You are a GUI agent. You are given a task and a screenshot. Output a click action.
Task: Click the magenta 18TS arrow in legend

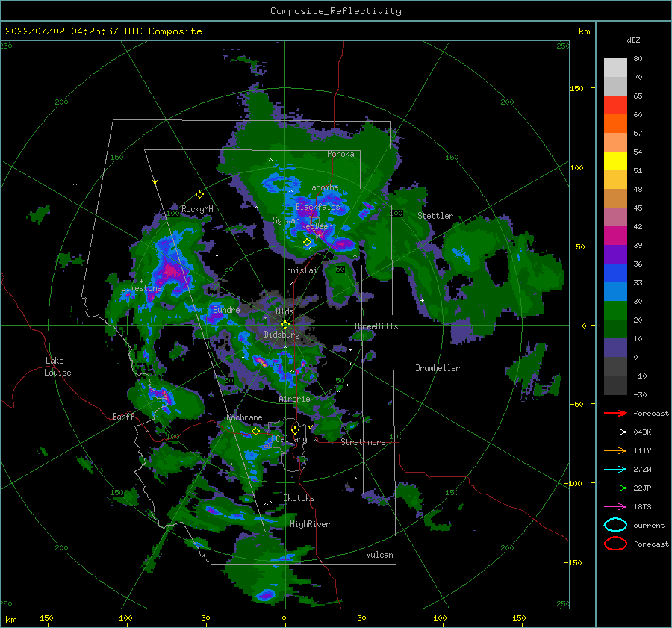click(x=615, y=507)
